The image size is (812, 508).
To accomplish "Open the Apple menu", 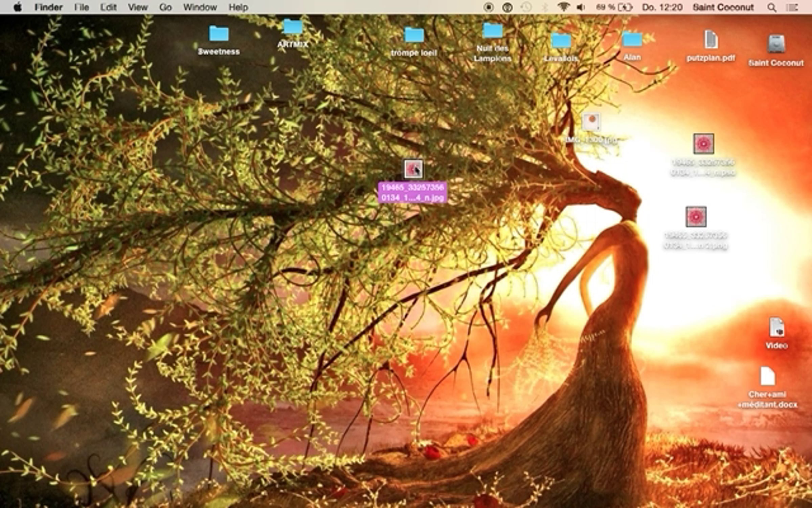I will point(18,7).
